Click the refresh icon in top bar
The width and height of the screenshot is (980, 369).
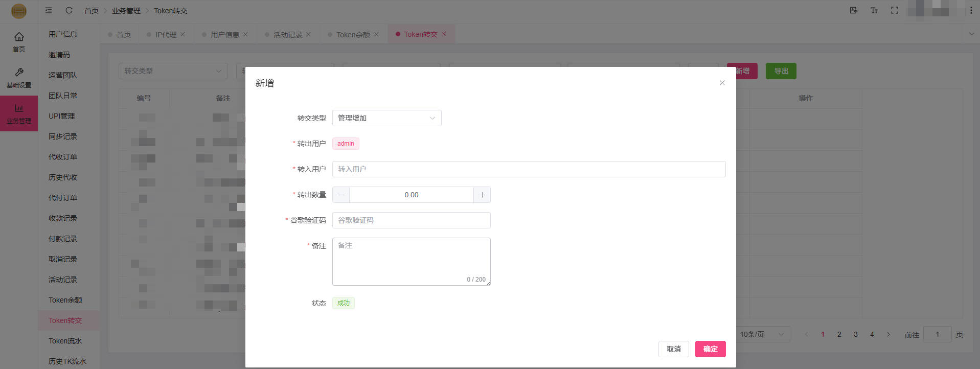pyautogui.click(x=69, y=10)
